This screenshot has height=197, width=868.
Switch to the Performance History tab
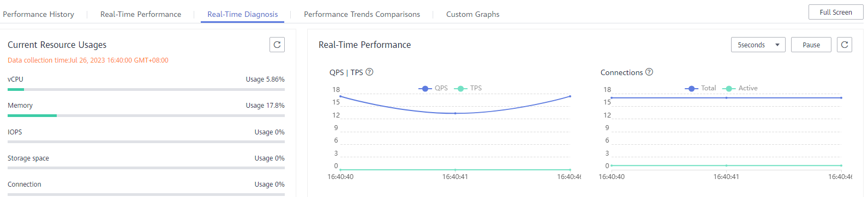tap(38, 14)
